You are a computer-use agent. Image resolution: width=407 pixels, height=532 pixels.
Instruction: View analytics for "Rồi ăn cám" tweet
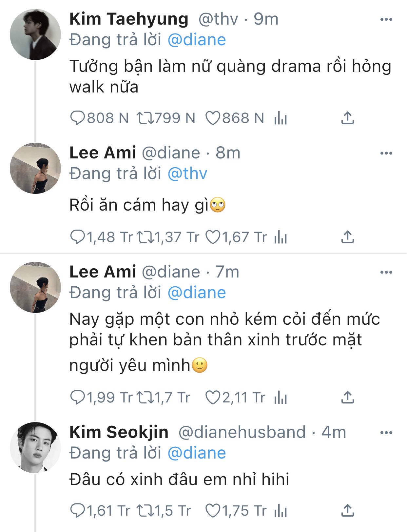point(281,237)
